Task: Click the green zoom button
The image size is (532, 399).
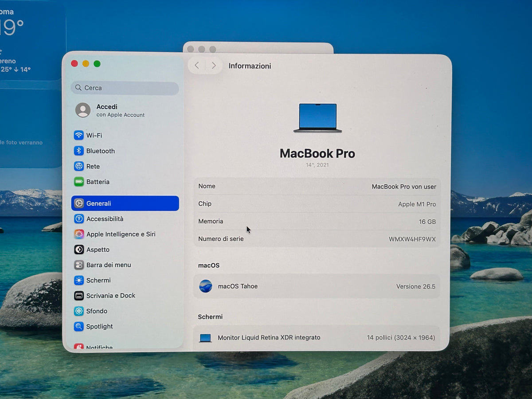Action: coord(97,64)
